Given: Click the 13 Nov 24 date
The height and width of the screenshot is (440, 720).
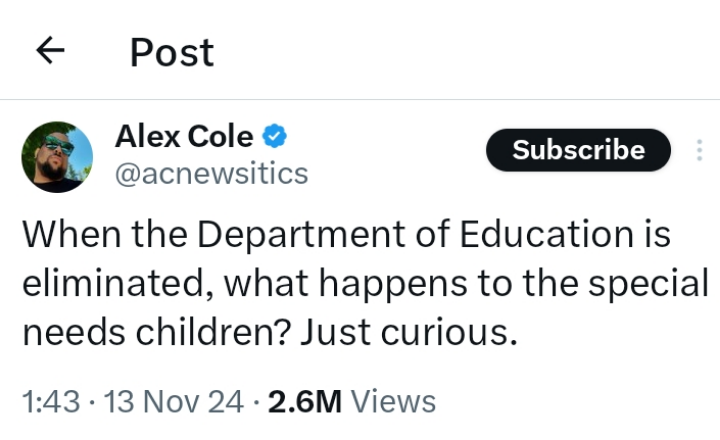Looking at the screenshot, I should 174,401.
